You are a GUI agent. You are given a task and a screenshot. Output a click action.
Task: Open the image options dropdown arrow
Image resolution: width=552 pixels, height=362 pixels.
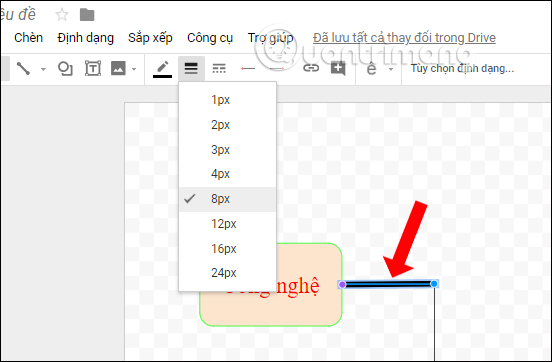(x=134, y=69)
